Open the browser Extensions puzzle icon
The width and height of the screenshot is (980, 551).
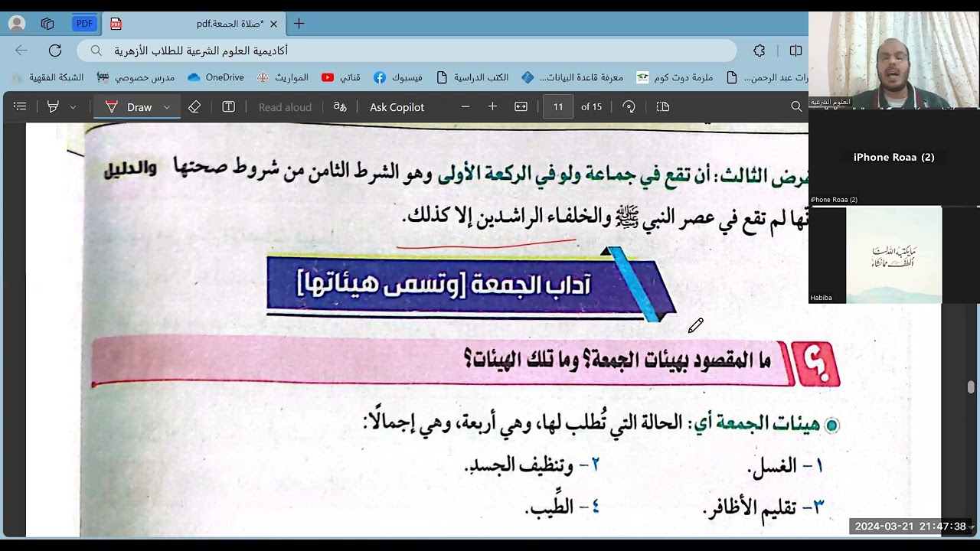pyautogui.click(x=759, y=51)
